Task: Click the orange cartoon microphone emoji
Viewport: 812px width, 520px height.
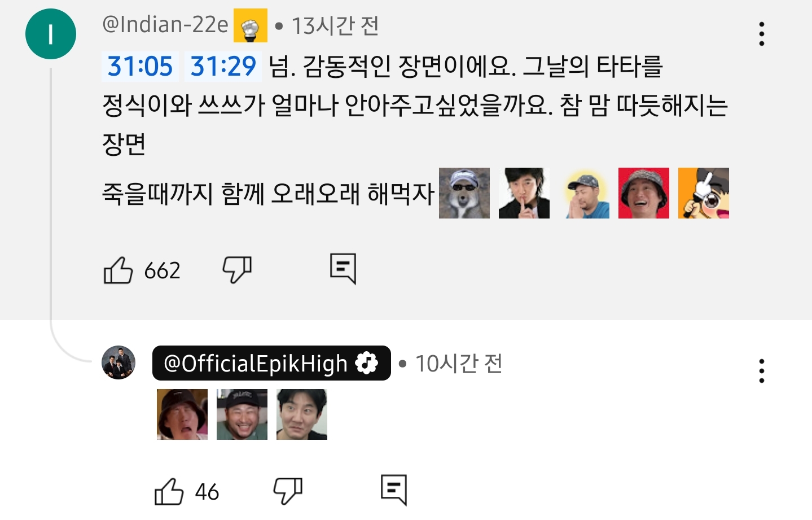Action: tap(704, 193)
